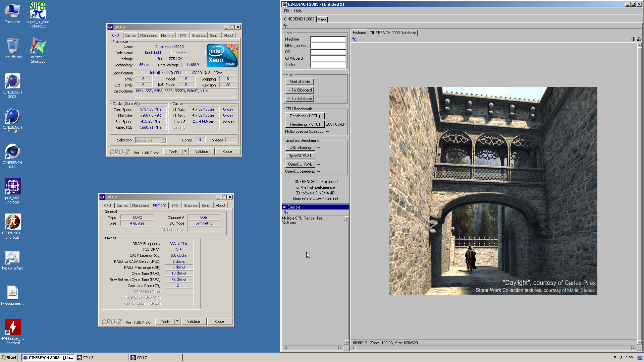Click the 8:42 PM clock
The height and width of the screenshot is (362, 644).
627,358
